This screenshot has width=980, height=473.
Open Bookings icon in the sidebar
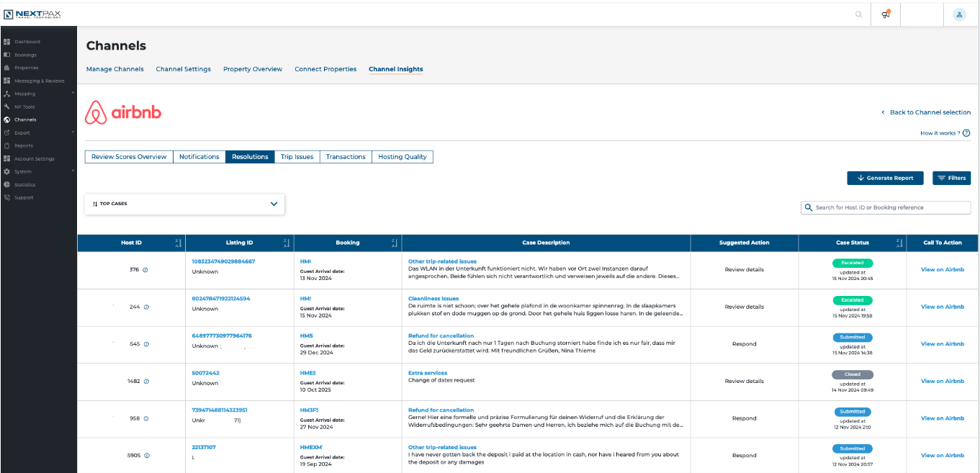click(6, 55)
